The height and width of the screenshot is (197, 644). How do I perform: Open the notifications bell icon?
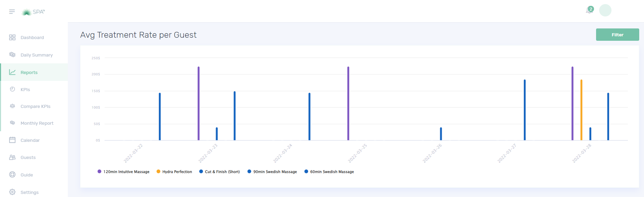click(x=589, y=11)
